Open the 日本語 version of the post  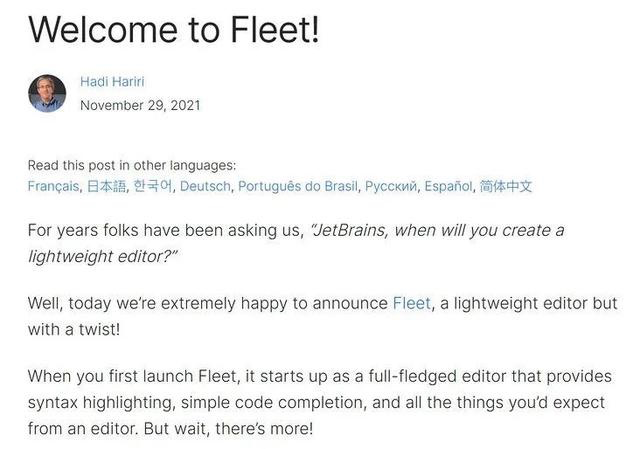(107, 186)
